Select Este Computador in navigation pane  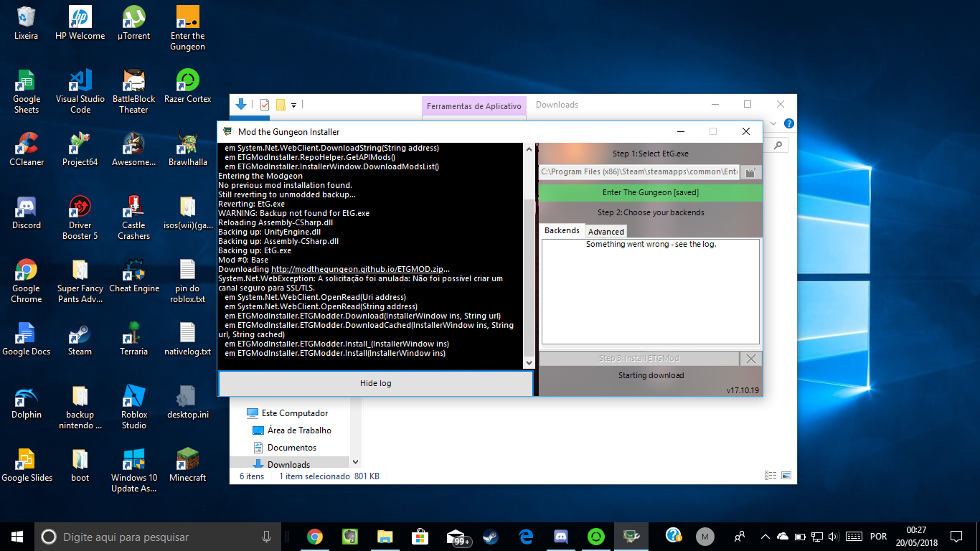[295, 413]
